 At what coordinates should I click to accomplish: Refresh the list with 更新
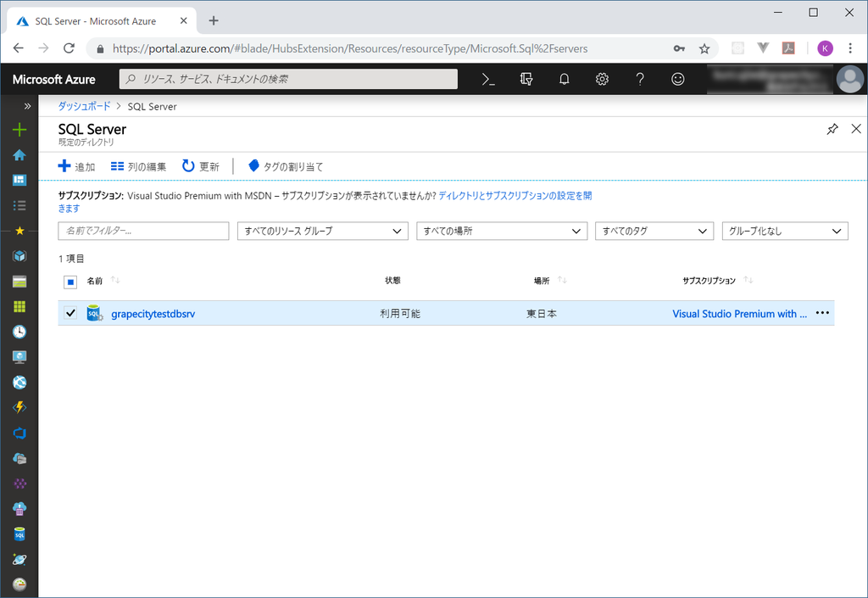click(201, 166)
